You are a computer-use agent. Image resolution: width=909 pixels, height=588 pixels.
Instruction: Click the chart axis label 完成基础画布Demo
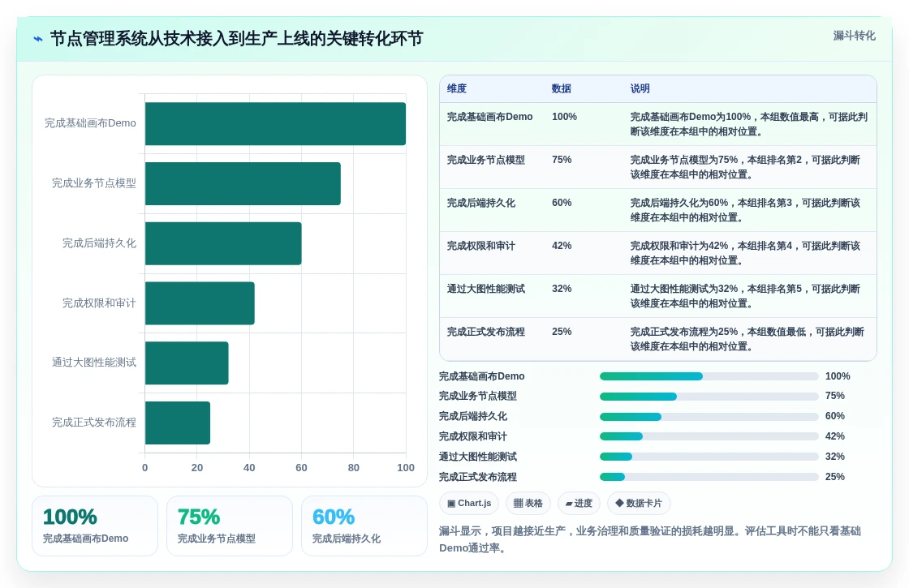click(x=90, y=123)
